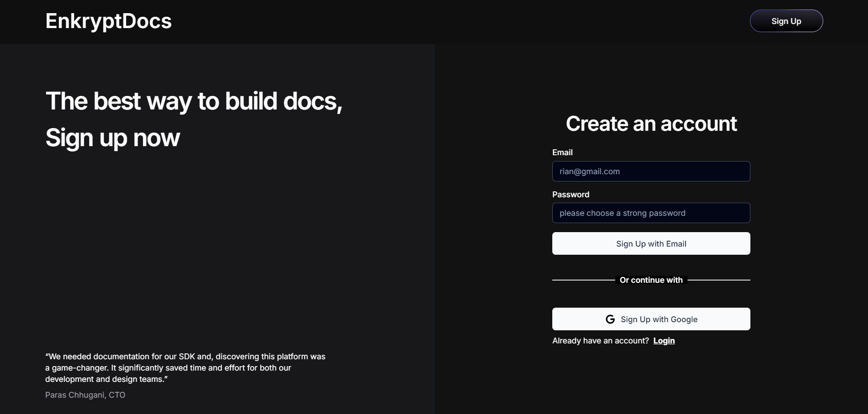Open the Login link

tap(664, 341)
